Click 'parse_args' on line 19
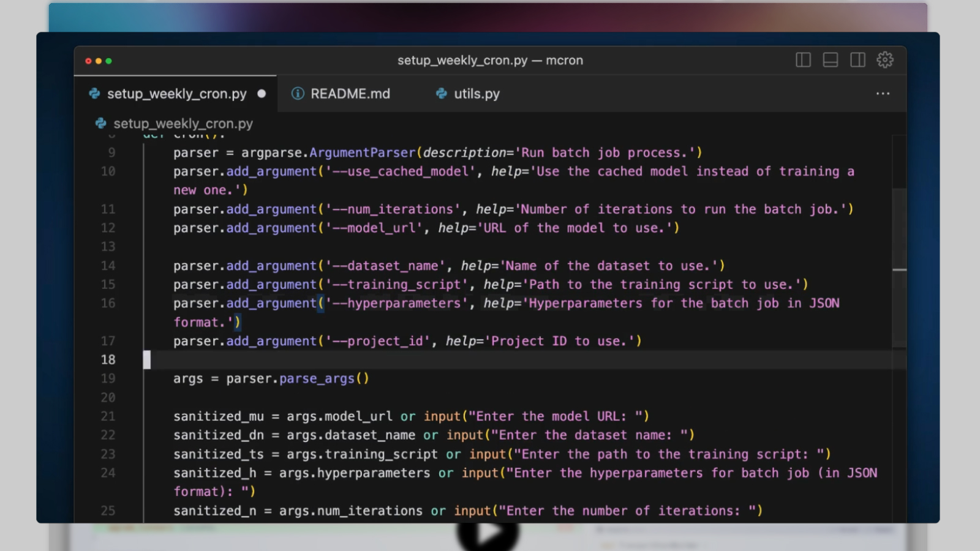Image resolution: width=980 pixels, height=551 pixels. [317, 379]
